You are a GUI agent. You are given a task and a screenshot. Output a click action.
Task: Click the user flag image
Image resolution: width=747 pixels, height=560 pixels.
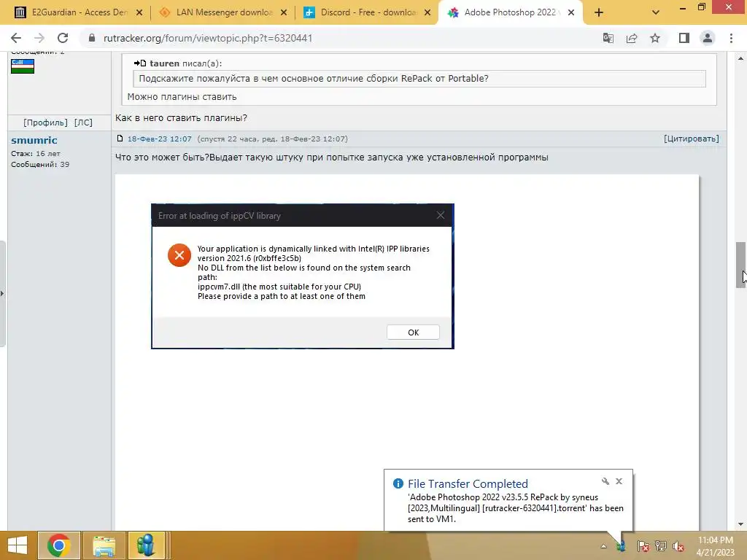click(x=23, y=66)
